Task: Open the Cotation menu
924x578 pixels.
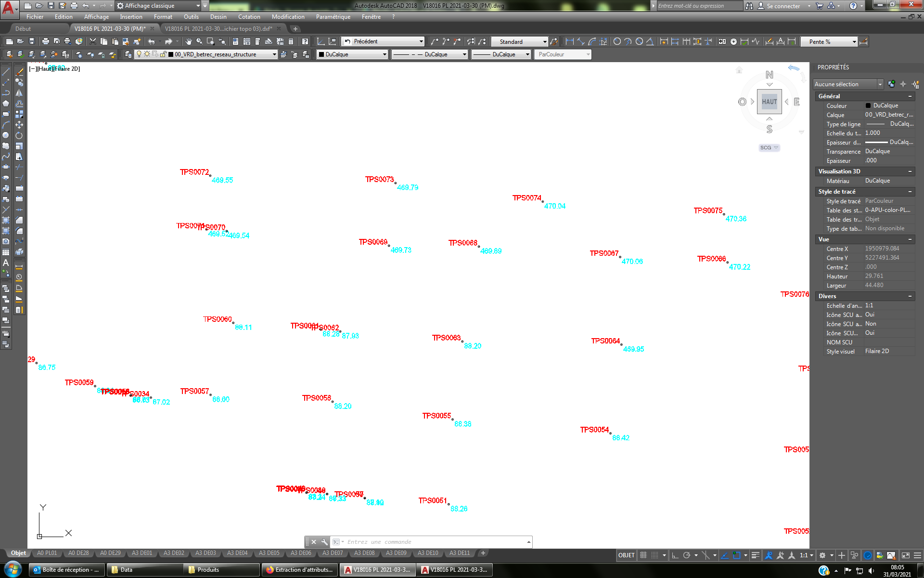Action: (x=249, y=16)
